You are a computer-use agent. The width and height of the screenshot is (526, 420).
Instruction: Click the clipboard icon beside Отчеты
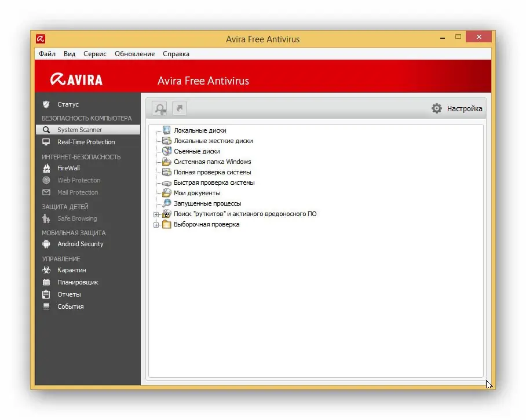coord(46,294)
